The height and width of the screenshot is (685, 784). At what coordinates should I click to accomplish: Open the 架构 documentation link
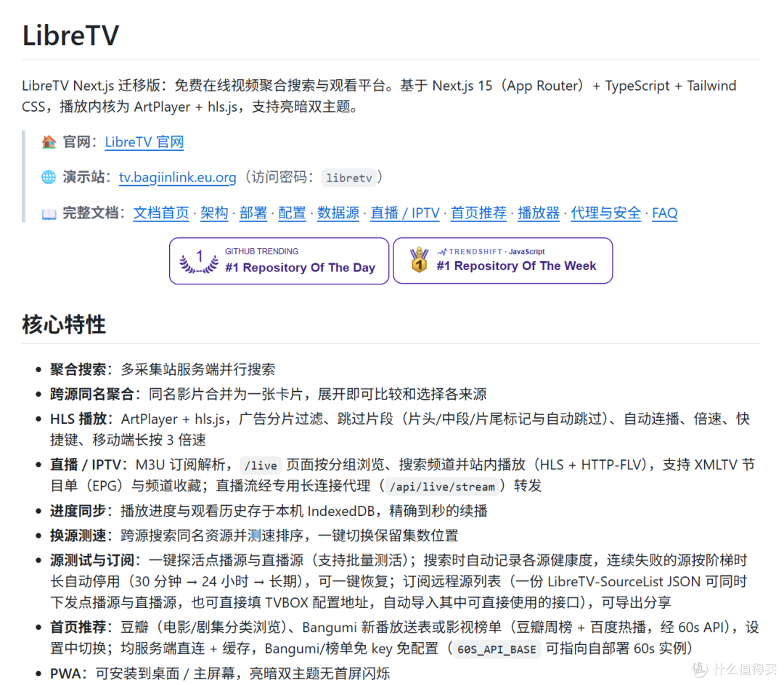click(214, 213)
